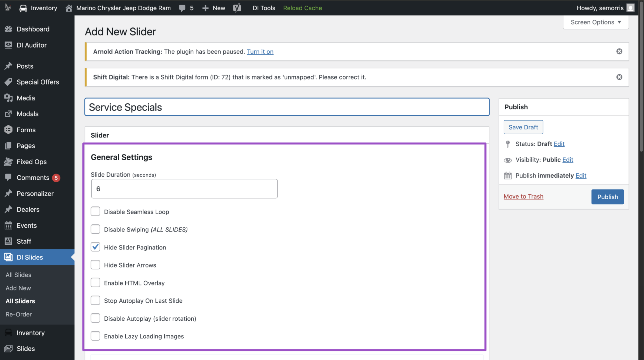Screen dimensions: 644x360
Task: Click the Pages icon in sidebar
Action: (8, 146)
